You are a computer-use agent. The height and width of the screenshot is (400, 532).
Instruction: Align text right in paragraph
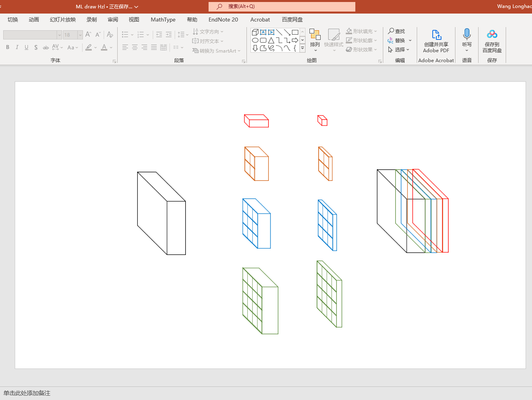[144, 47]
